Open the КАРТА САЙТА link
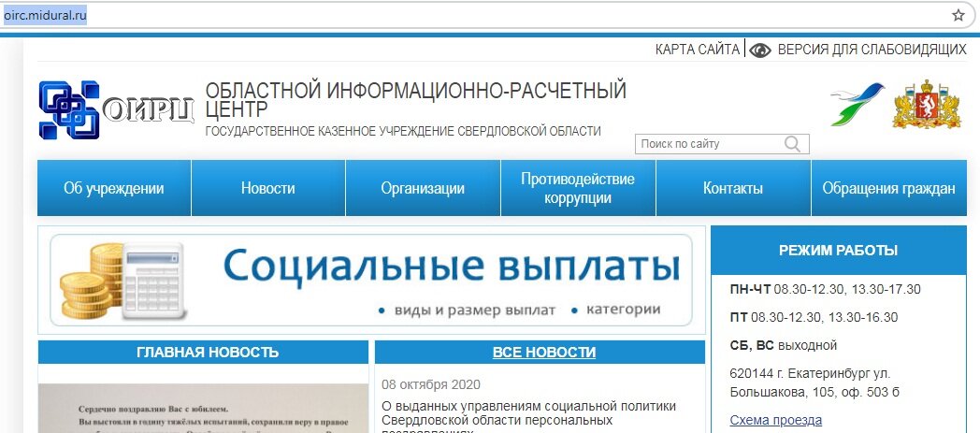This screenshot has height=433, width=980. click(x=697, y=50)
